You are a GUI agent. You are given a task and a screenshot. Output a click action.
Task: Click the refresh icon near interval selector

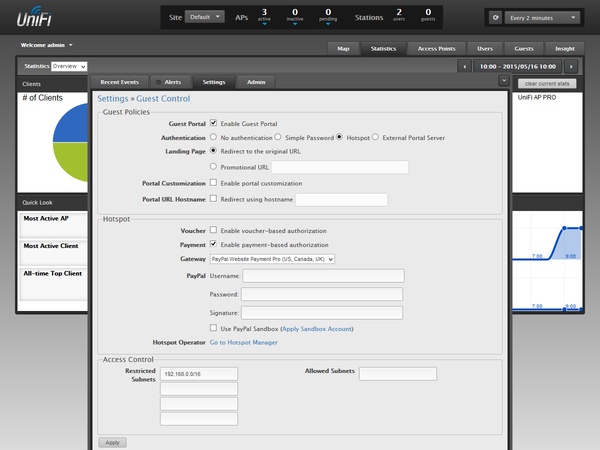(x=496, y=18)
